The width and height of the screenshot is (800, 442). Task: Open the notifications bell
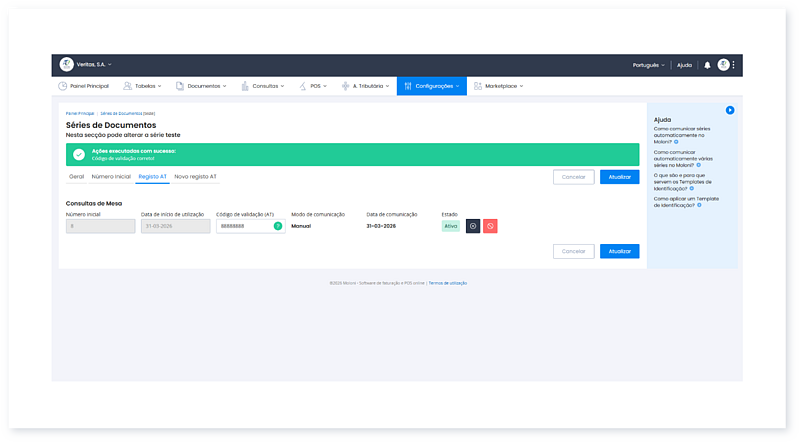pyautogui.click(x=707, y=65)
